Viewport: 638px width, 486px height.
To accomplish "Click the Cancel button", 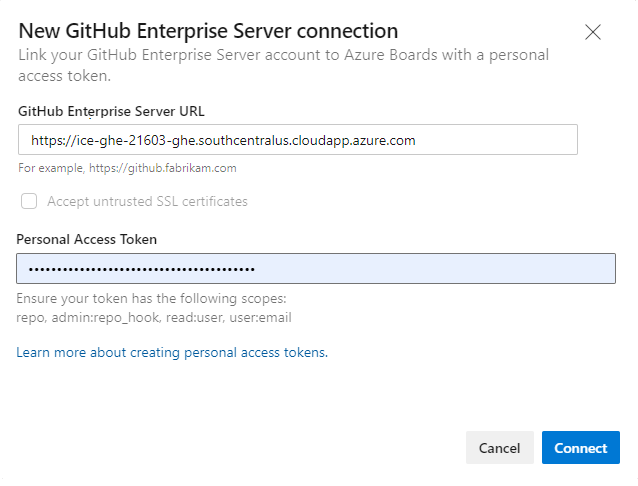I will [x=500, y=448].
